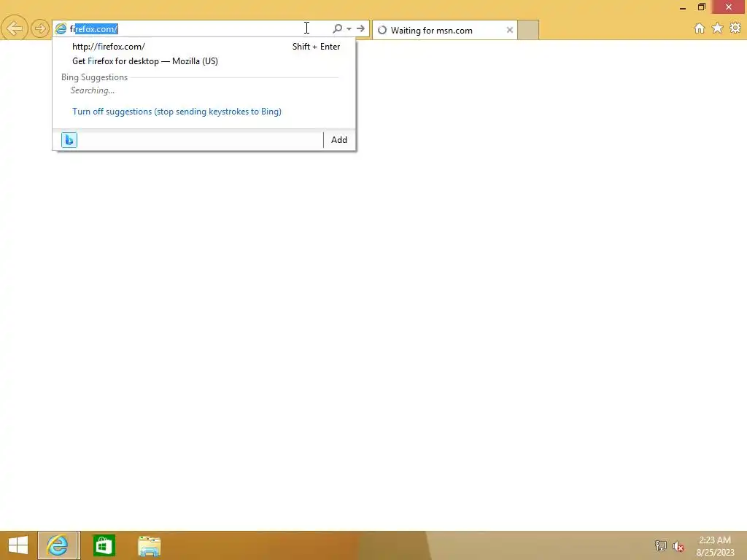
Task: Click the search magnifier in the address bar
Action: tap(337, 28)
